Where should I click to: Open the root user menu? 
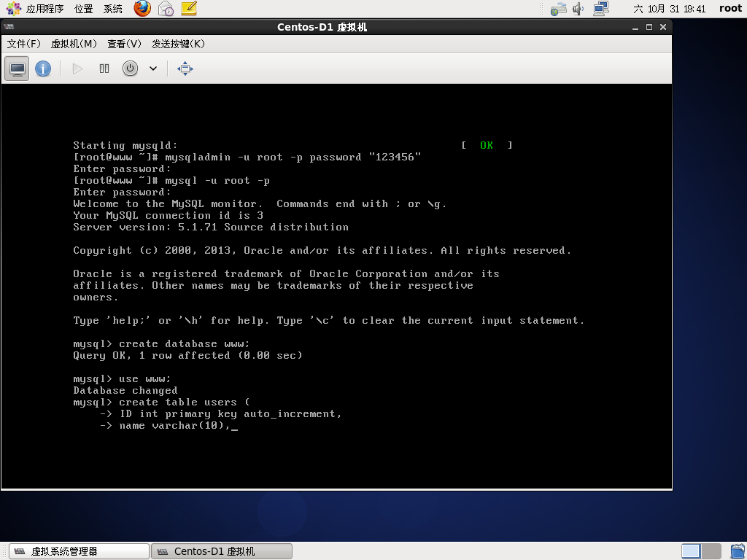(x=730, y=9)
